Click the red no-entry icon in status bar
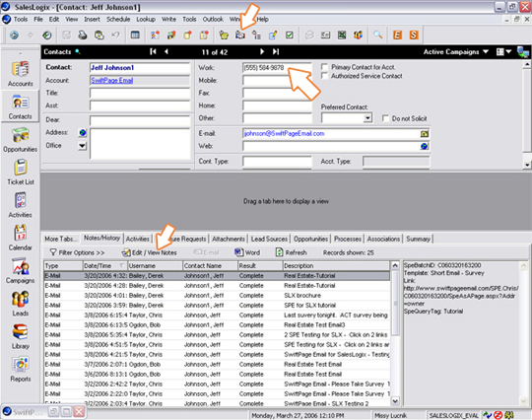The height and width of the screenshot is (420, 532). coord(498,415)
